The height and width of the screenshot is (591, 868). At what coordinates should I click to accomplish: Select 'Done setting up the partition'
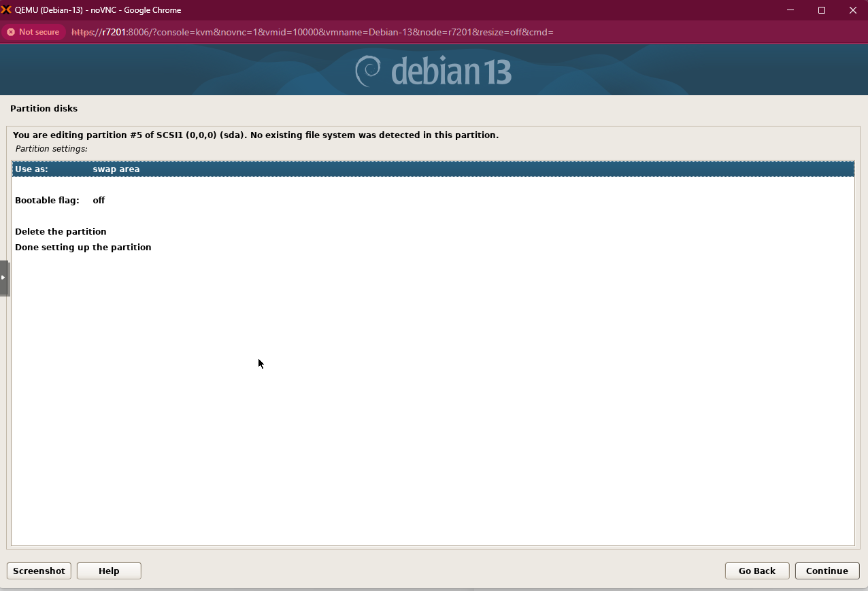[x=83, y=248]
